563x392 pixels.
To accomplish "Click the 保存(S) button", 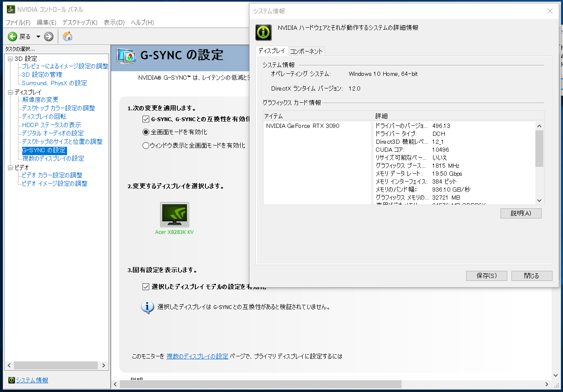I will pyautogui.click(x=487, y=275).
